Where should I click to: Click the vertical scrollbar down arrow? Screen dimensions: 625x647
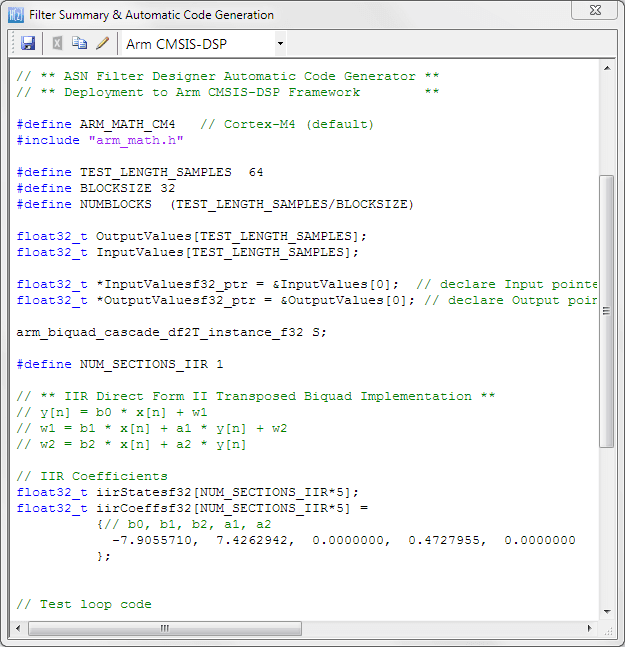click(607, 612)
